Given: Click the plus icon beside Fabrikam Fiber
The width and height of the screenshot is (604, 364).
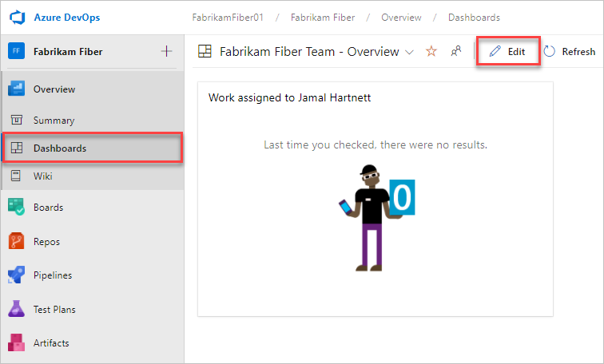Looking at the screenshot, I should click(x=166, y=51).
